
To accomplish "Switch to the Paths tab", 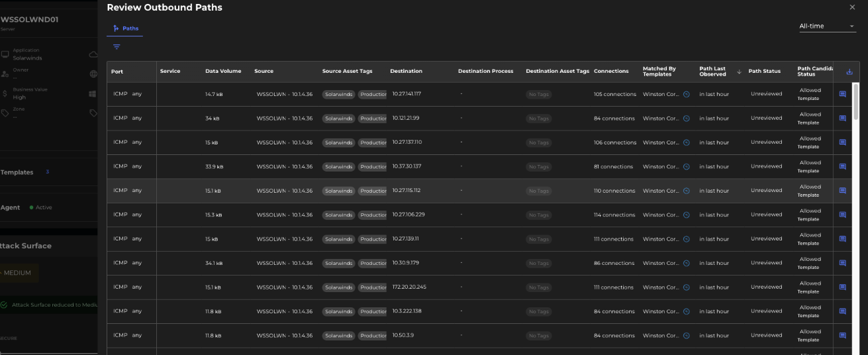I will click(125, 28).
